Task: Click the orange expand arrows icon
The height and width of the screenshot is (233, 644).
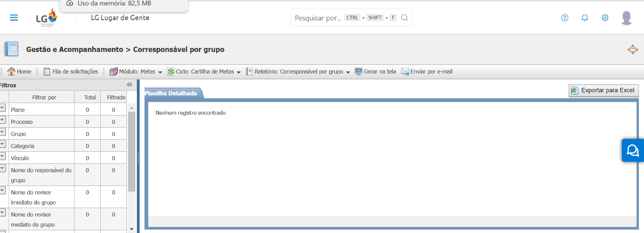Action: [x=633, y=49]
